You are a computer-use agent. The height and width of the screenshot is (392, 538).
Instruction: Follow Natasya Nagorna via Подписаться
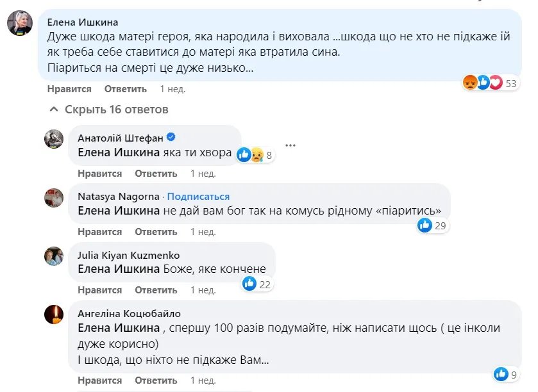pyautogui.click(x=198, y=196)
